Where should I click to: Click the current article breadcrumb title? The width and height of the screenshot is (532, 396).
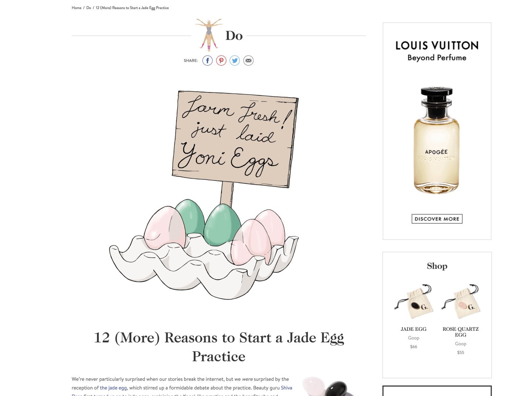click(x=132, y=8)
